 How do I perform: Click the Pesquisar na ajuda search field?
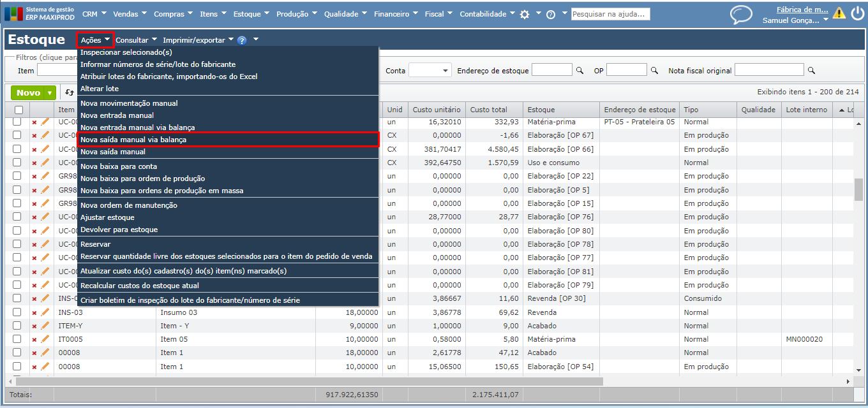pyautogui.click(x=610, y=14)
